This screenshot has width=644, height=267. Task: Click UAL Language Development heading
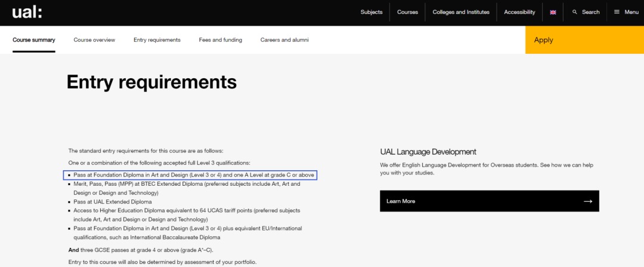click(x=428, y=152)
